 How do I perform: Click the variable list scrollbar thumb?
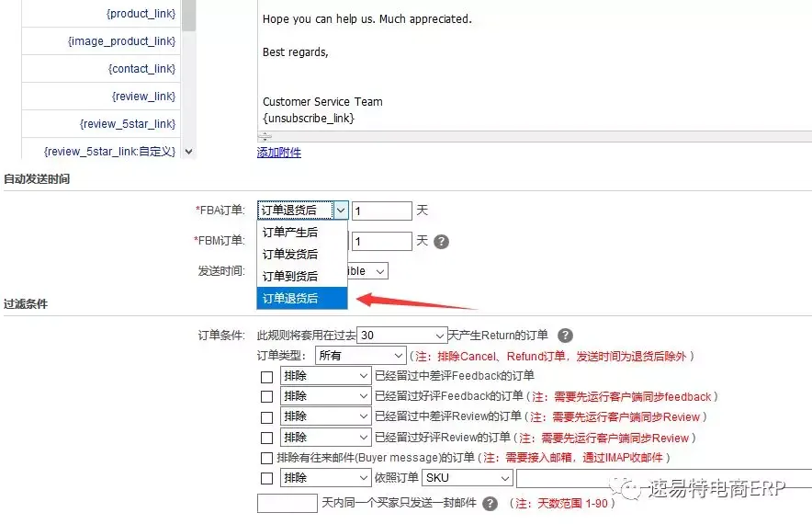pos(188,16)
